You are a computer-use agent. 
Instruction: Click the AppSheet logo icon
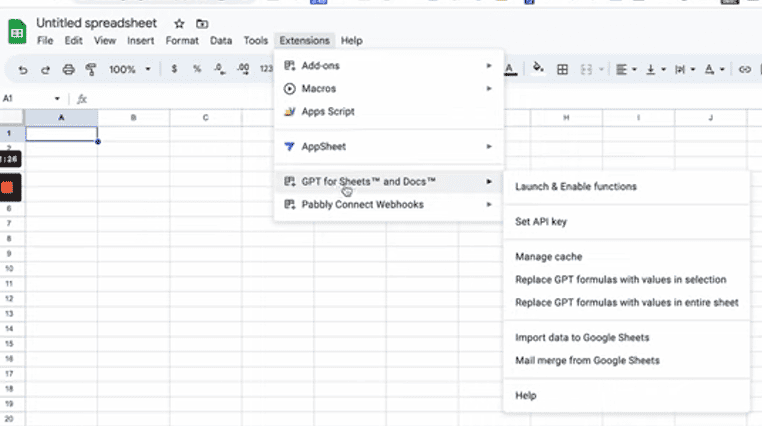pyautogui.click(x=290, y=146)
